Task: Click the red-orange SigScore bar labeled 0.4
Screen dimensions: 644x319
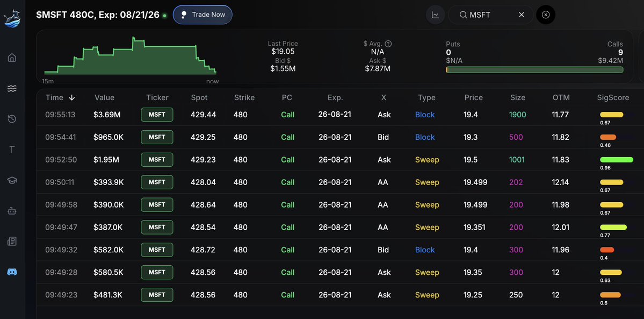Action: click(607, 250)
